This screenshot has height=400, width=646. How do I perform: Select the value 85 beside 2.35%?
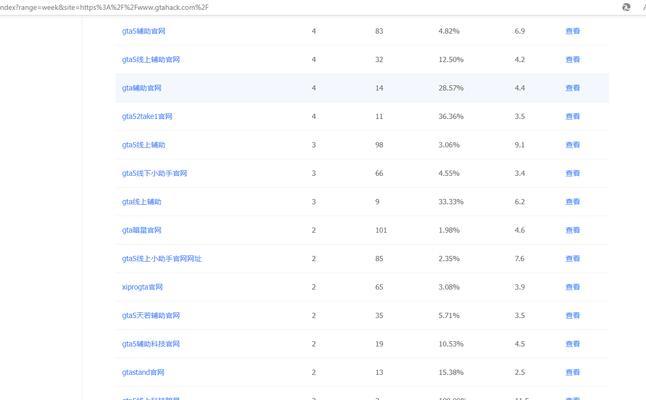[379, 258]
